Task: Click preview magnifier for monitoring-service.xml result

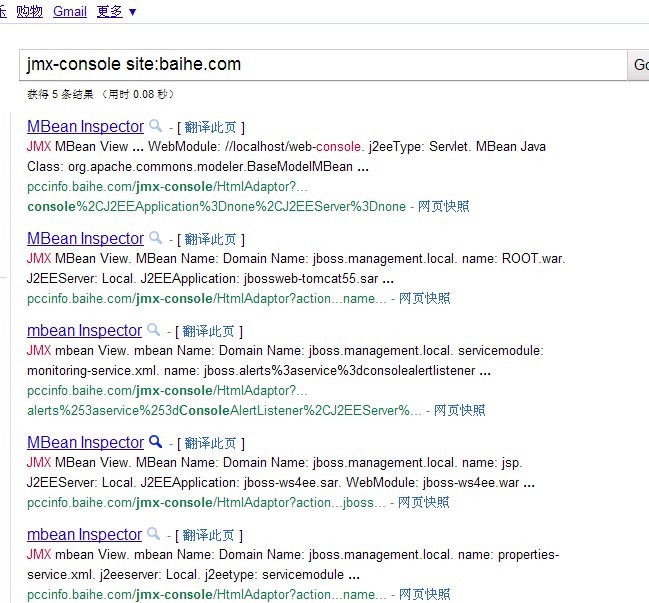Action: click(x=154, y=330)
